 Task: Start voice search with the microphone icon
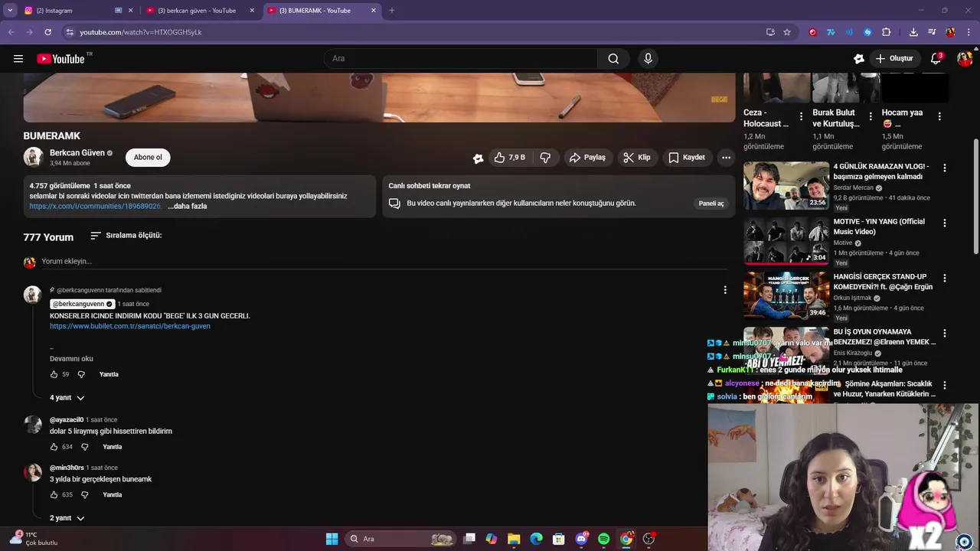(648, 58)
